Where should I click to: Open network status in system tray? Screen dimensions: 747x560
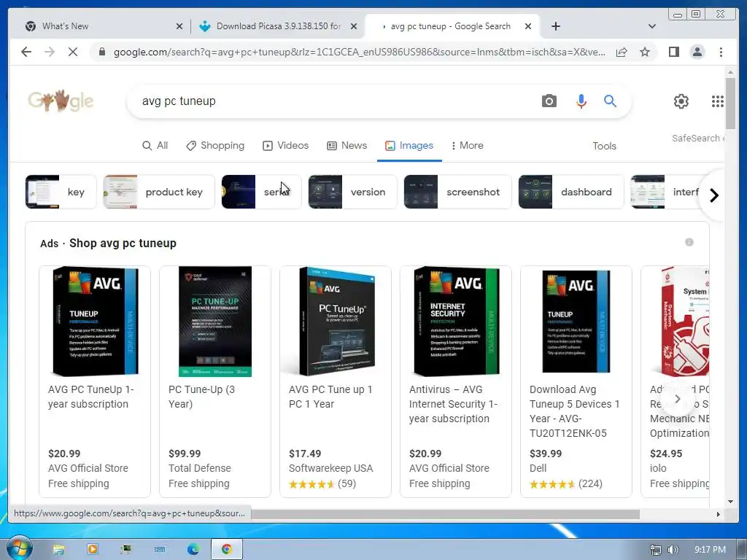pos(656,550)
